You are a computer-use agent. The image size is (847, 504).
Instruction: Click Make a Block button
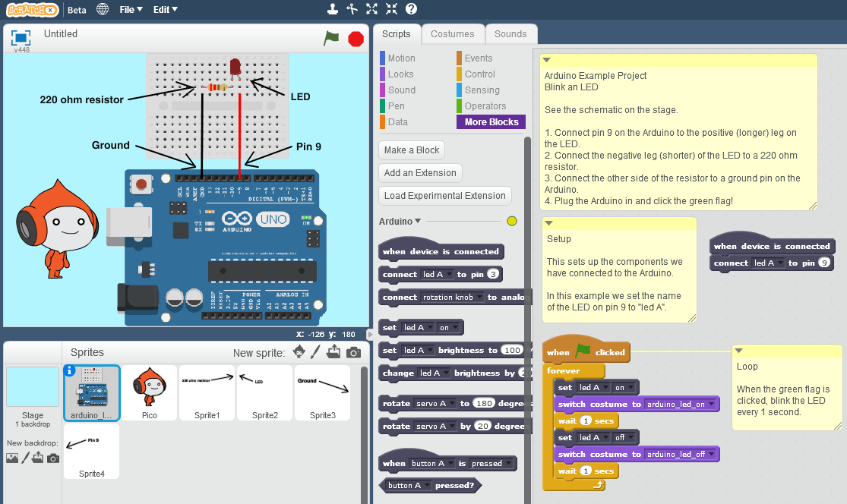412,150
